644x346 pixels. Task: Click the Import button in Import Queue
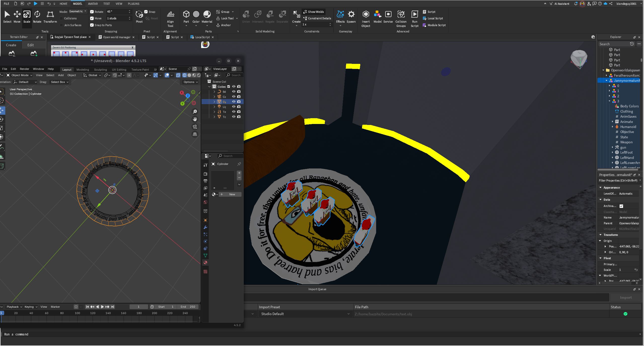click(625, 298)
